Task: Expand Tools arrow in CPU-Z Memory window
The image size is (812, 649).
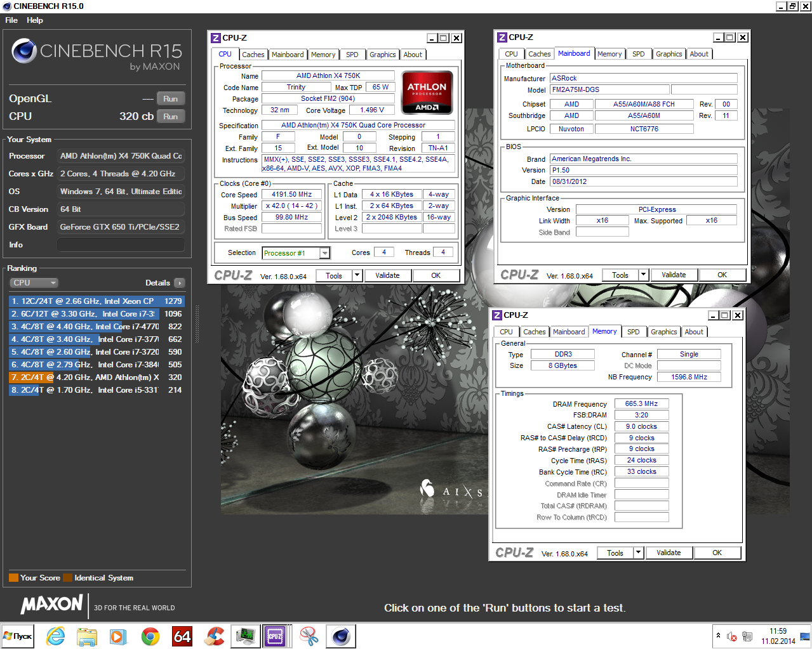Action: tap(639, 553)
